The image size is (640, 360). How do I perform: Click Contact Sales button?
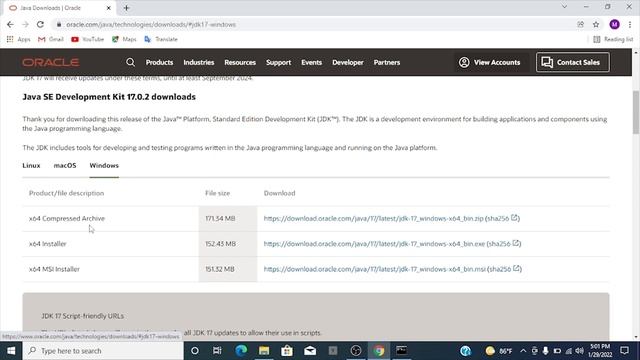point(573,62)
